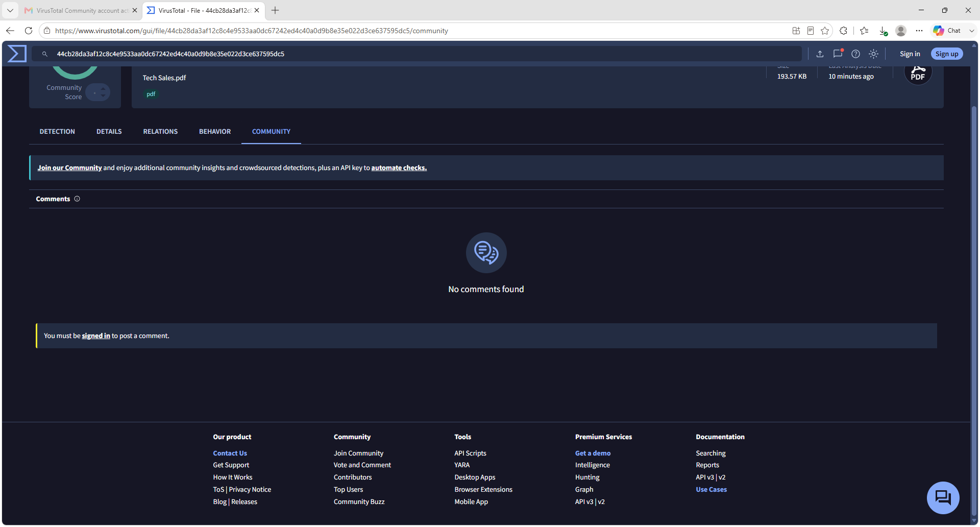
Task: Click the VirusTotal logo icon
Action: coord(17,54)
